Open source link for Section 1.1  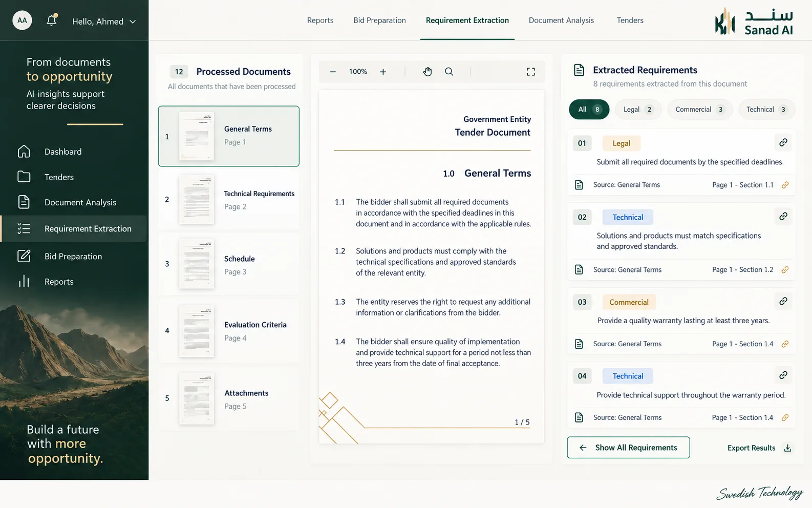click(x=785, y=185)
